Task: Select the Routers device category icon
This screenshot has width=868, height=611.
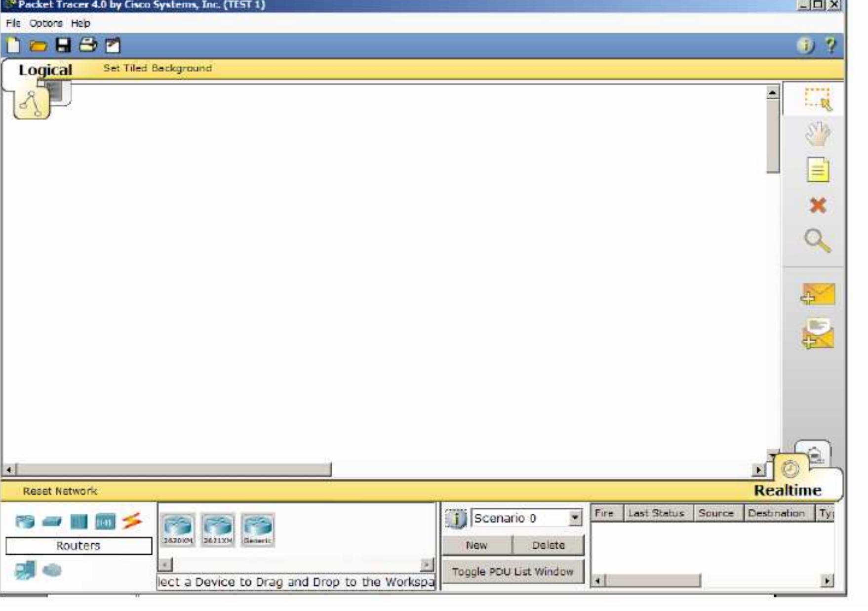Action: click(x=25, y=521)
